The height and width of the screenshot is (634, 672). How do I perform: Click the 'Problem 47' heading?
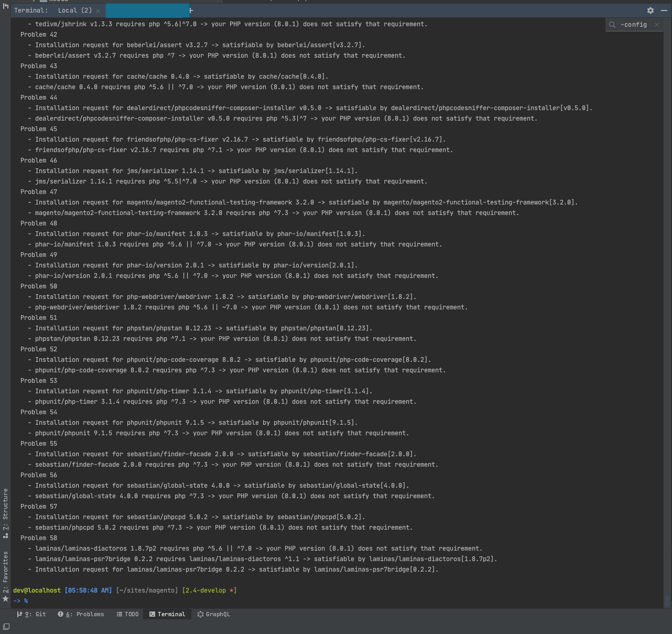point(39,192)
